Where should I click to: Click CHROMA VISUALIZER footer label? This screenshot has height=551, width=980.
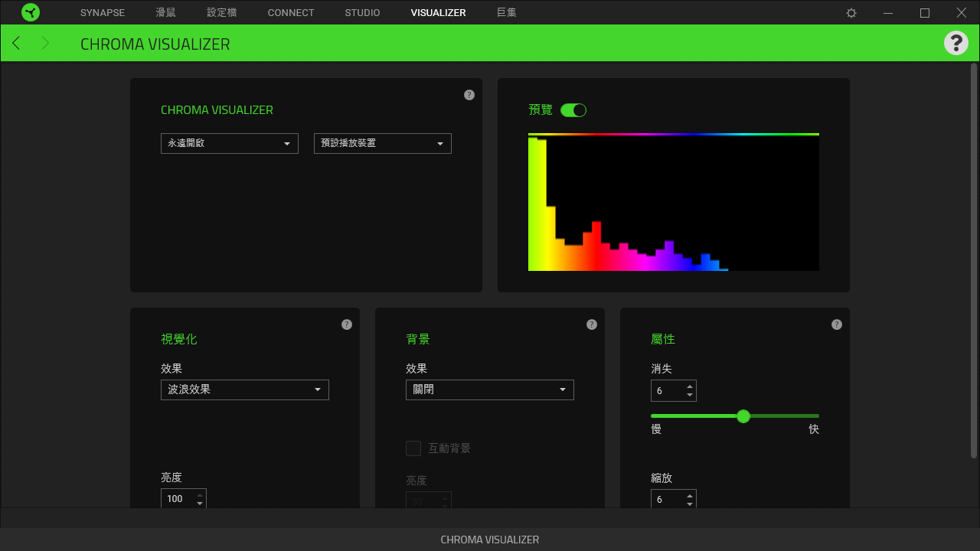[x=490, y=540]
